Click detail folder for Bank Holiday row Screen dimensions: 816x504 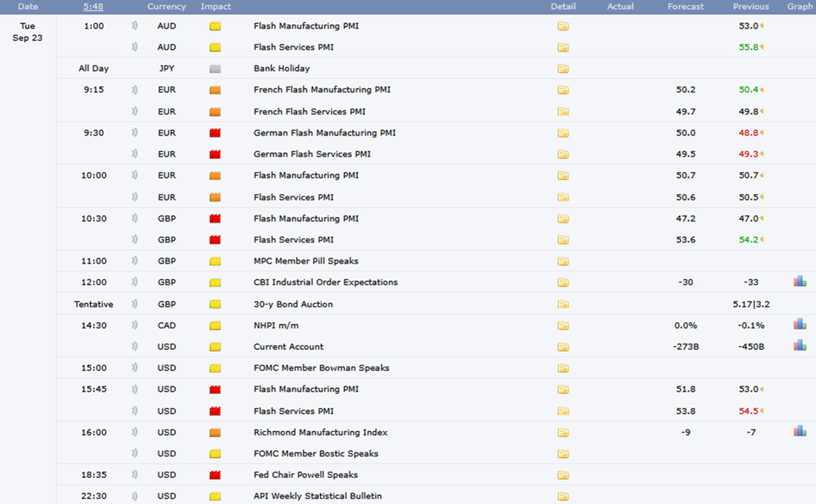coord(563,69)
